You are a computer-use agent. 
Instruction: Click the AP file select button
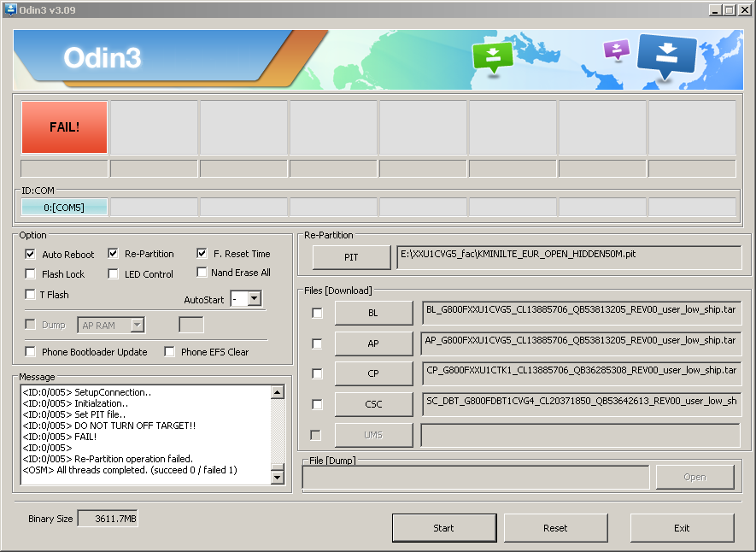tap(372, 344)
